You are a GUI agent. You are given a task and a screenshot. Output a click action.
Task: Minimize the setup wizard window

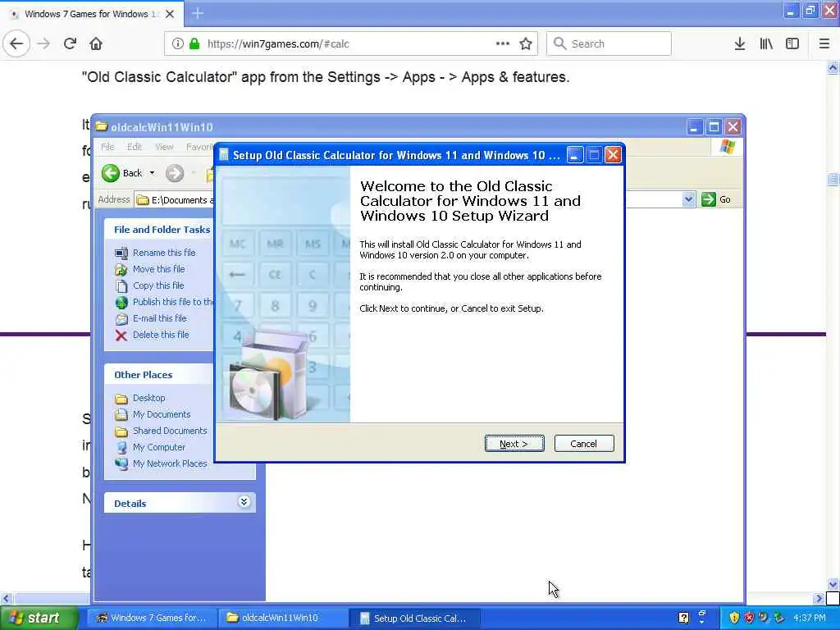click(575, 155)
